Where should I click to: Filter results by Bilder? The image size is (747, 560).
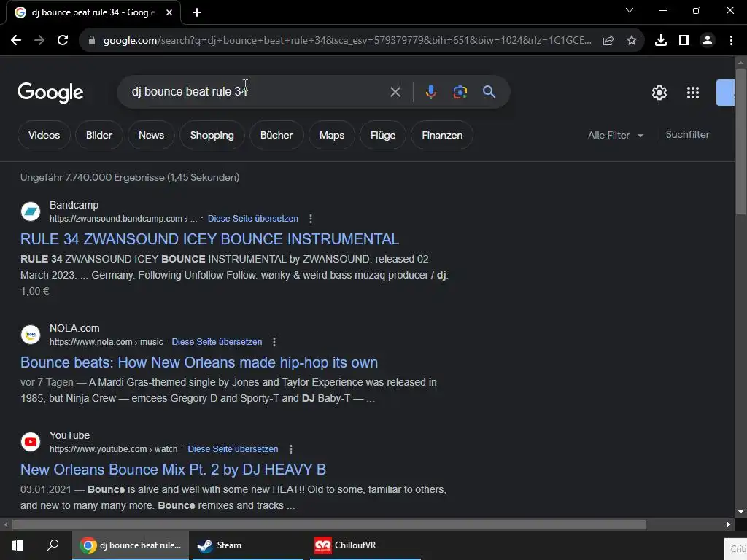[99, 135]
